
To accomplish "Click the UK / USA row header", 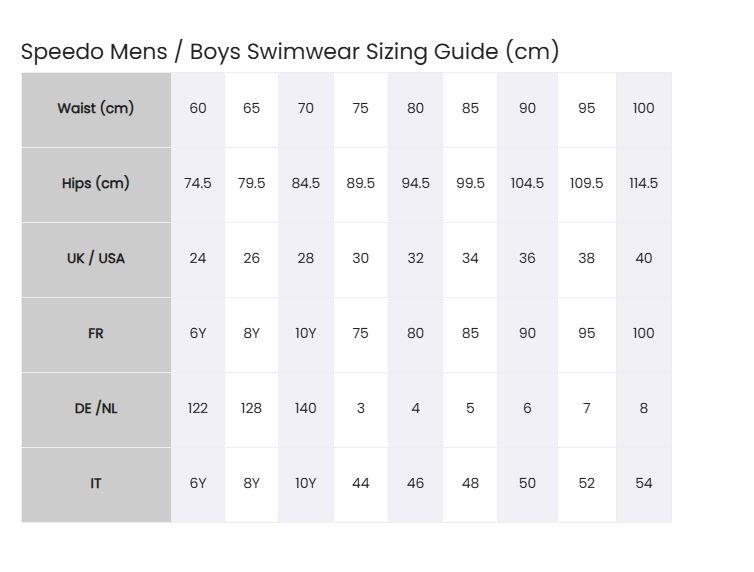I will (x=96, y=258).
